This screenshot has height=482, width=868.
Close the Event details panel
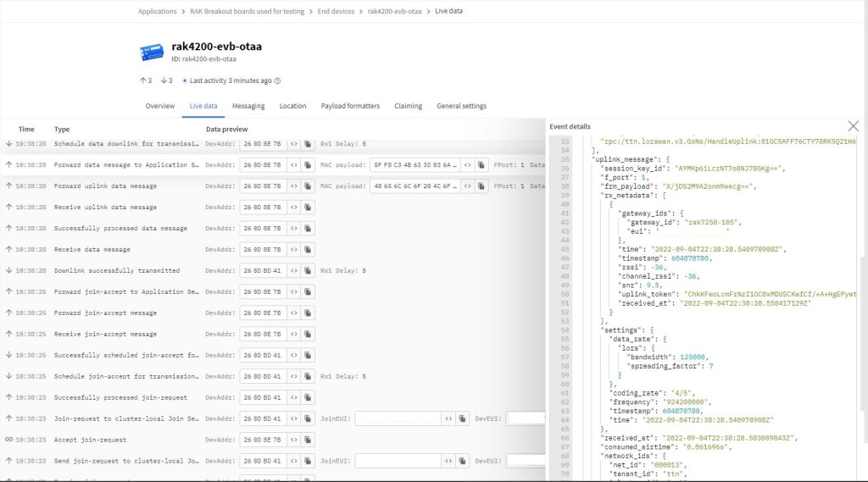coord(853,126)
